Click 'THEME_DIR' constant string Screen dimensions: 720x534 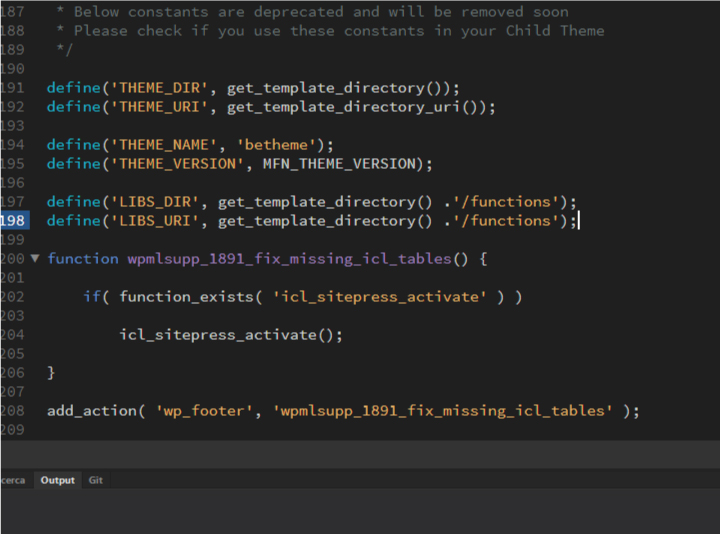tap(159, 88)
